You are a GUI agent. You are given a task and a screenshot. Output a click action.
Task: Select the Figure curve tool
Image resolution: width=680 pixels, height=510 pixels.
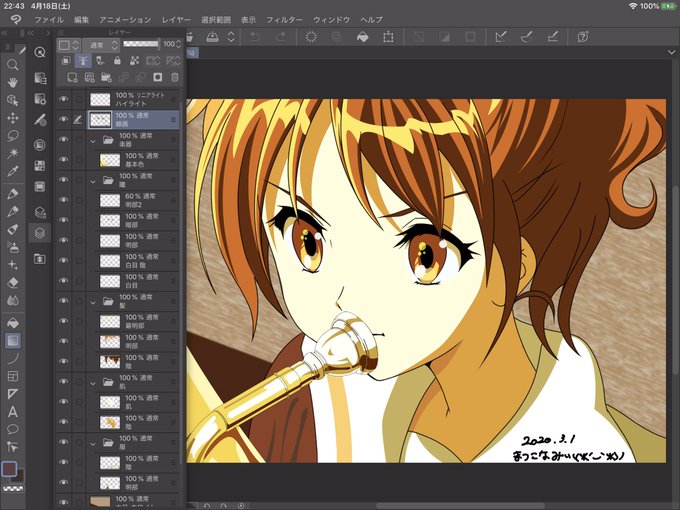click(13, 358)
